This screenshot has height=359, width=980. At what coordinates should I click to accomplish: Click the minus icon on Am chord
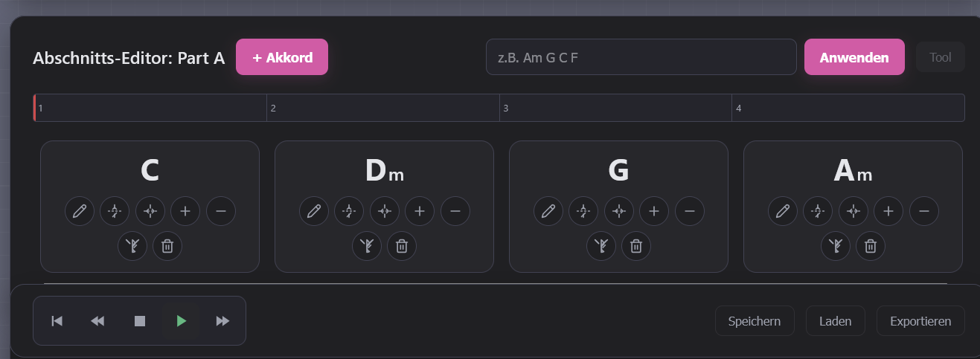924,211
